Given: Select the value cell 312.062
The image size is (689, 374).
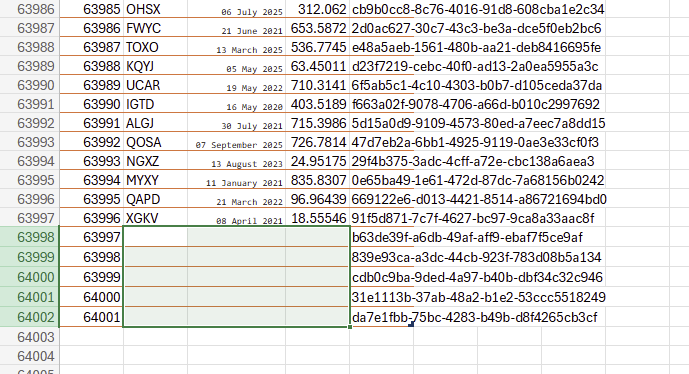Looking at the screenshot, I should [x=318, y=9].
